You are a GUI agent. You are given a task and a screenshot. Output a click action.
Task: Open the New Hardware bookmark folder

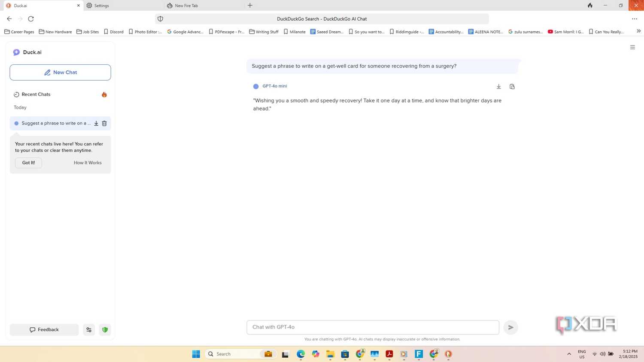tap(55, 32)
